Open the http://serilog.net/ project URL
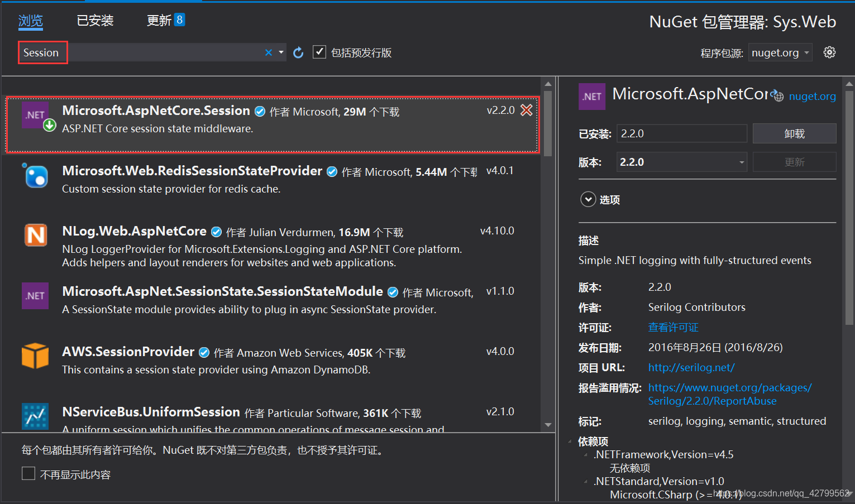The width and height of the screenshot is (855, 504). (691, 368)
